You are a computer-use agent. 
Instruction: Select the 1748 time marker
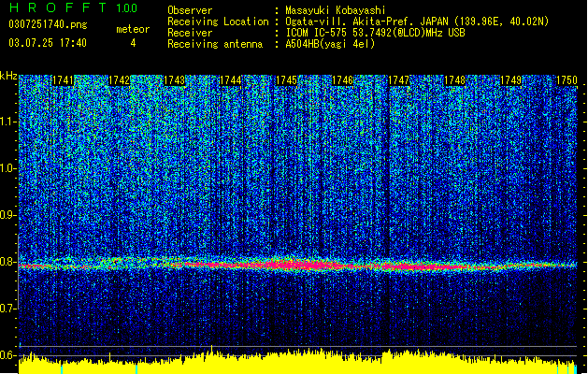coord(455,80)
